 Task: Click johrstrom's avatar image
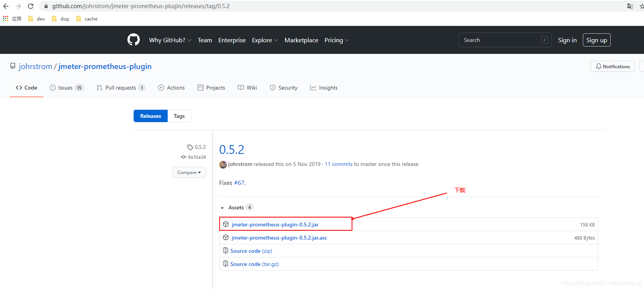(223, 164)
